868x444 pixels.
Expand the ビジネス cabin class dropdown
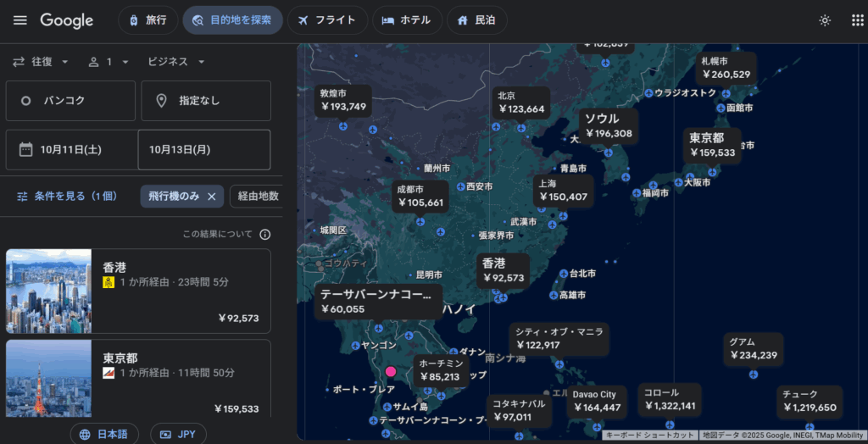pos(176,62)
